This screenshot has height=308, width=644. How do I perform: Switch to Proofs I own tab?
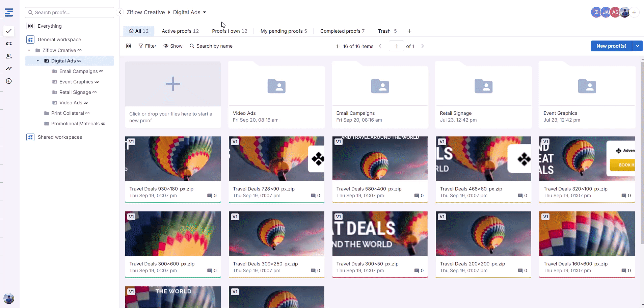pos(230,31)
